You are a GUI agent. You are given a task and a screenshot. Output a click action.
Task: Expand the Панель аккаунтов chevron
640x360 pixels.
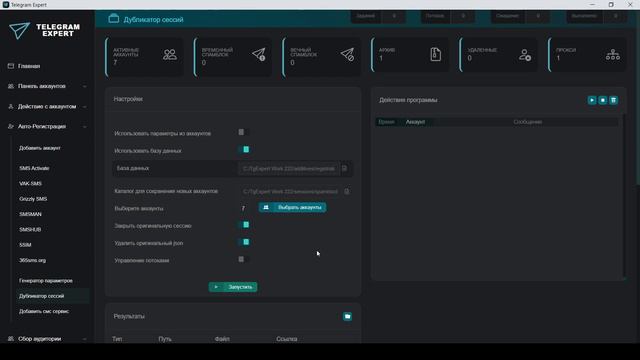tap(84, 87)
